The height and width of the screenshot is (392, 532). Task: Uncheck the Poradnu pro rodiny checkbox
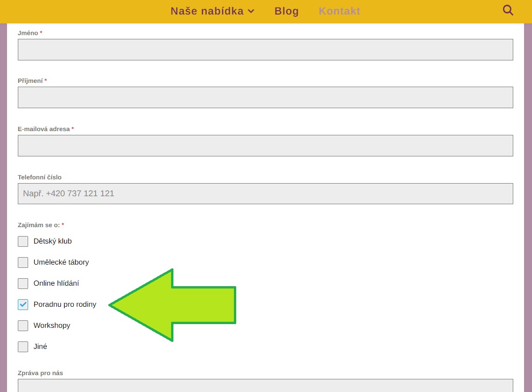(x=23, y=304)
